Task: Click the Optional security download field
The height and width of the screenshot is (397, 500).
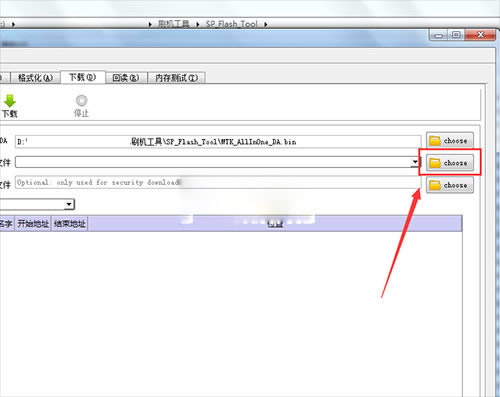Action: click(218, 183)
